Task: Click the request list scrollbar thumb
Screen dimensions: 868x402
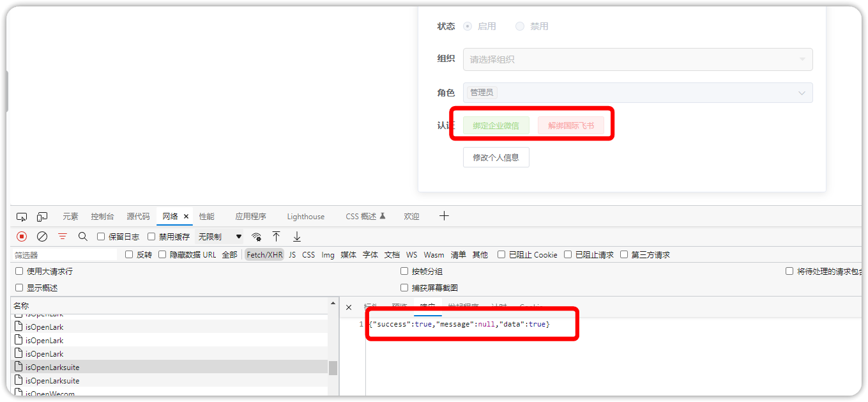Action: tap(333, 368)
